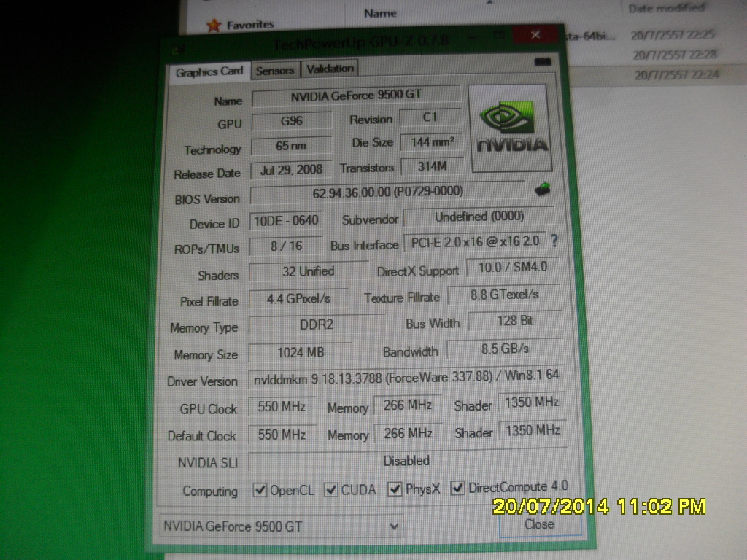Click the Shaders field 32 Unified
The image size is (747, 560).
[309, 271]
